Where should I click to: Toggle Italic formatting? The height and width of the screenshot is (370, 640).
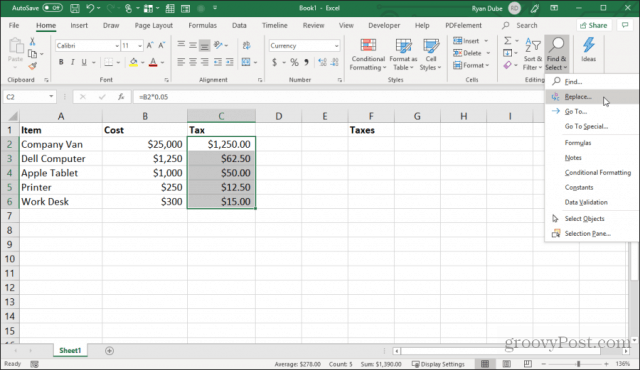(72, 62)
